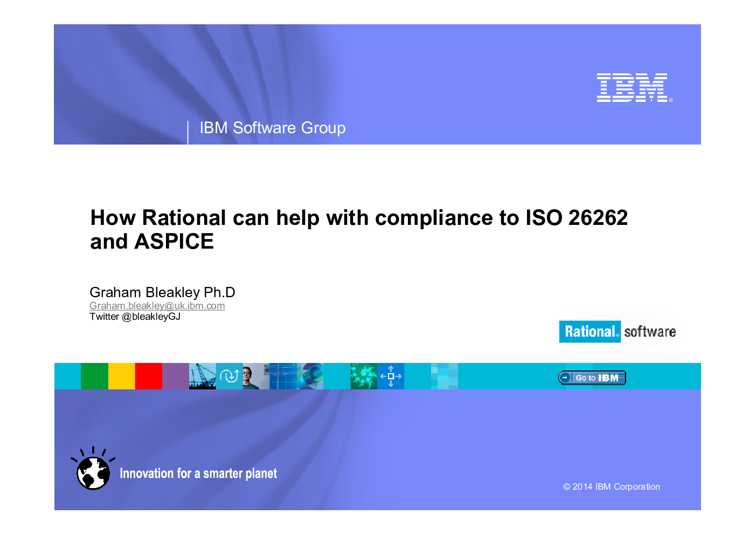Click the 'IBM Software Group' header text
756x535 pixels.
click(x=273, y=128)
